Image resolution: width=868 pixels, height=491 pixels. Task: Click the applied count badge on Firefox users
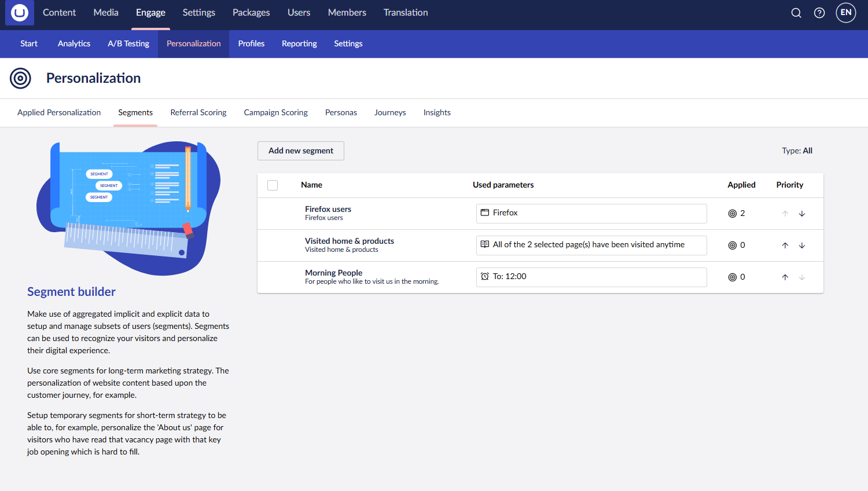pos(736,213)
